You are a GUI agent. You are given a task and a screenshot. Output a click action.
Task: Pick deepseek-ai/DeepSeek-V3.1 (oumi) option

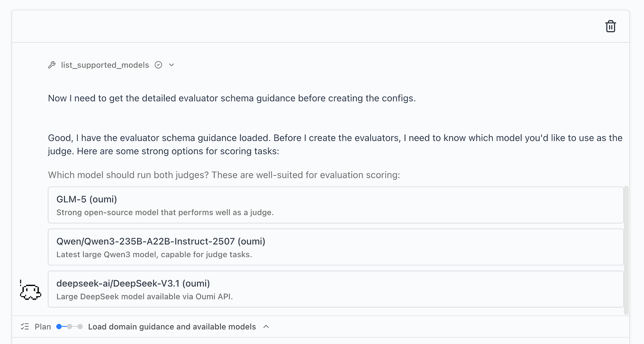[336, 289]
